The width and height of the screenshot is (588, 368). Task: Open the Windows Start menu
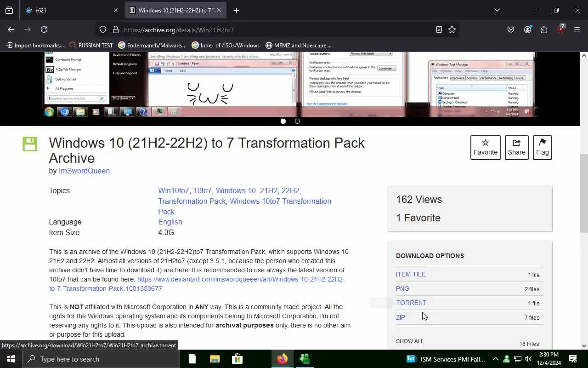(x=11, y=359)
